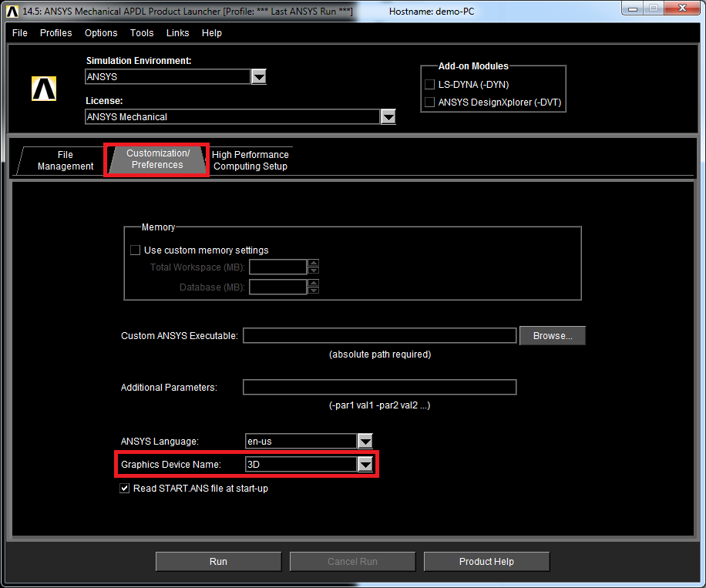Click the Memory group title

pos(158,227)
